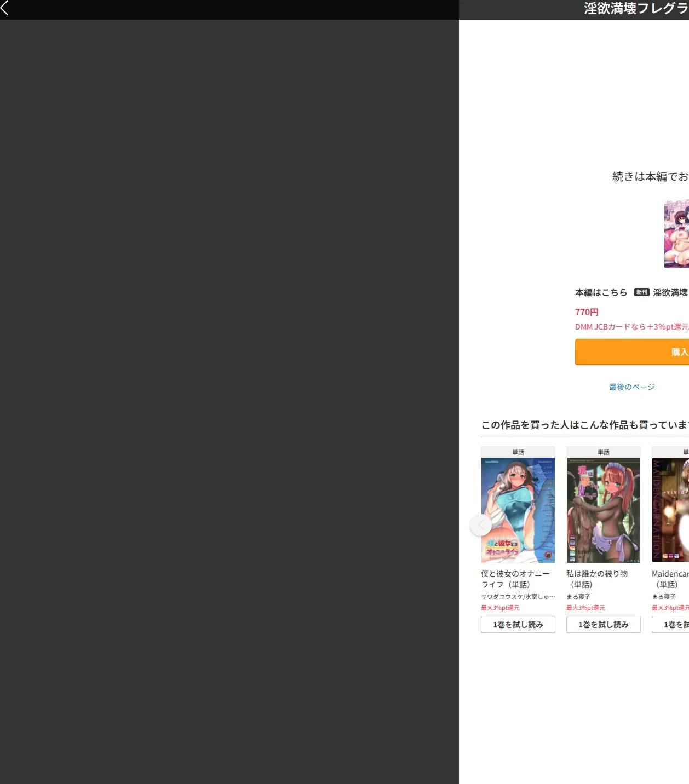This screenshot has height=784, width=689.
Task: Click 1巻を試し読み for the first recommended work
Action: tap(518, 625)
